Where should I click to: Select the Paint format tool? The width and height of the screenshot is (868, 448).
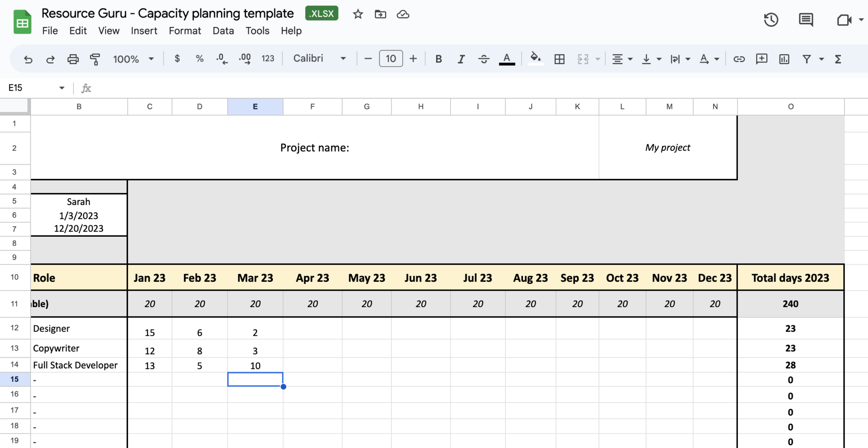coord(95,59)
